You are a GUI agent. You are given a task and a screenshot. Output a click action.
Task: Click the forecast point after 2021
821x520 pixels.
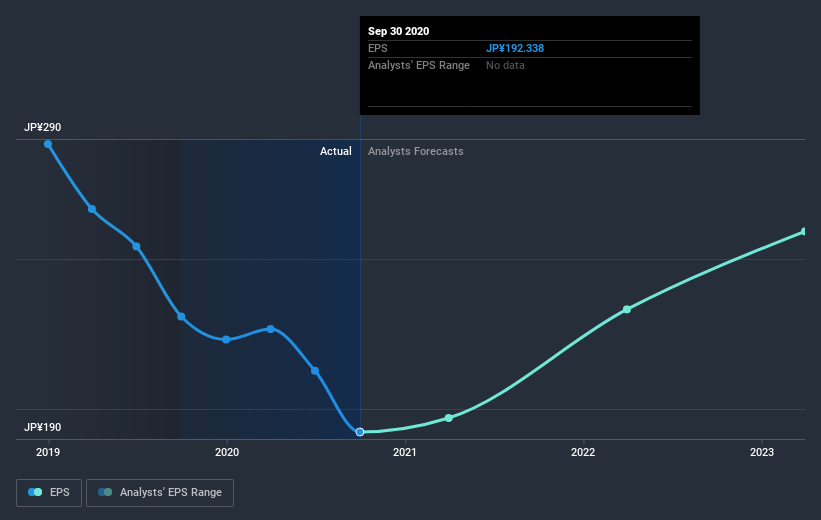449,418
